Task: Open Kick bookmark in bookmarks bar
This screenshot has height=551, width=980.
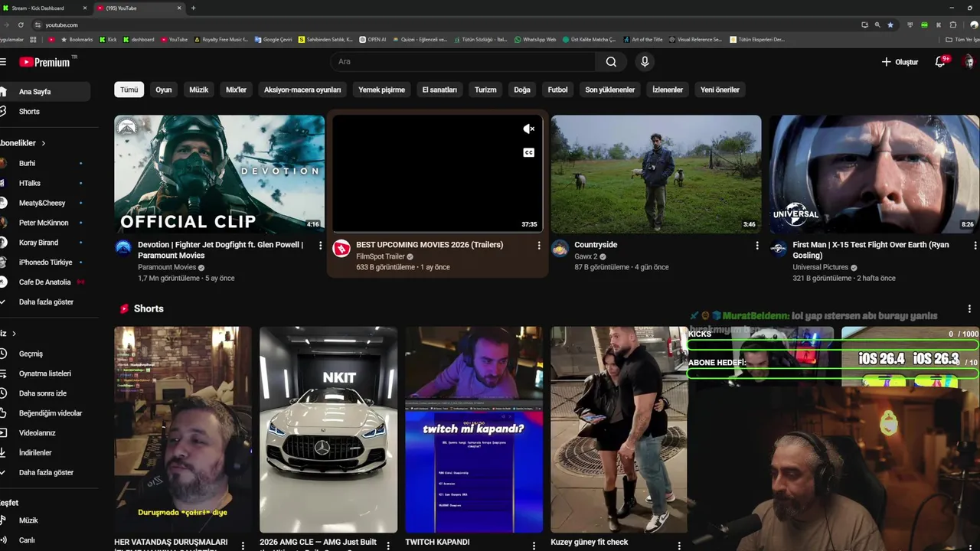Action: (x=108, y=39)
